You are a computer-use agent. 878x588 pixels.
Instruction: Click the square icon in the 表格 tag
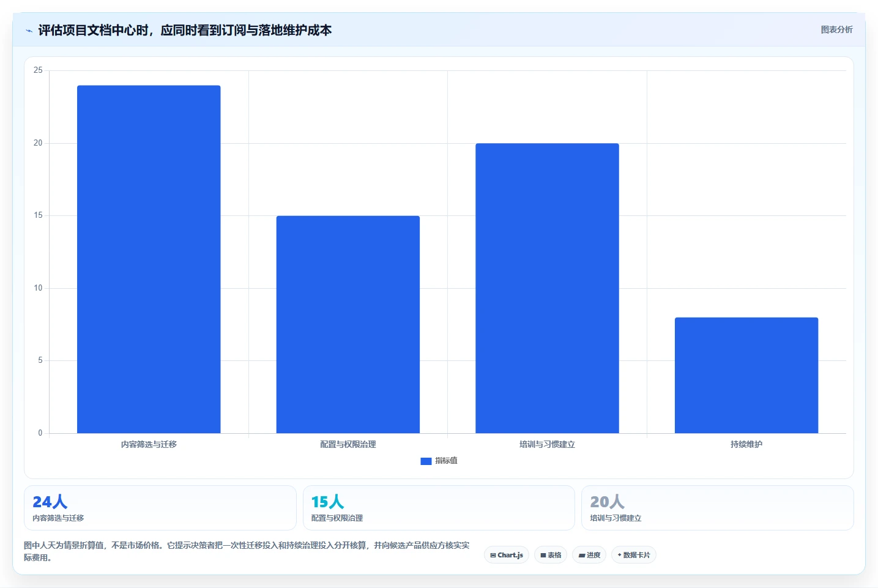point(543,556)
